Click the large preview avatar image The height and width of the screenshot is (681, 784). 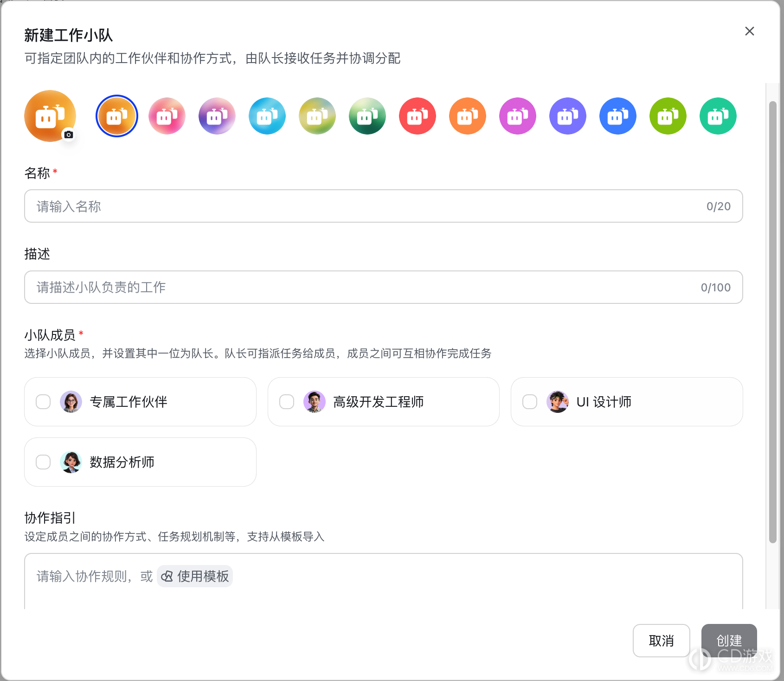tap(50, 116)
